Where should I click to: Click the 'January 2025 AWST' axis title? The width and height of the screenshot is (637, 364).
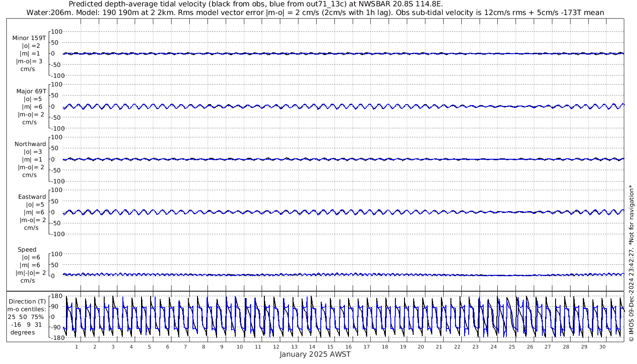click(x=315, y=354)
